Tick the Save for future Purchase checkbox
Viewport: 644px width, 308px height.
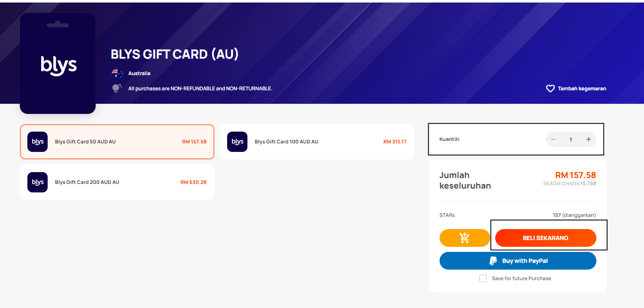(483, 278)
